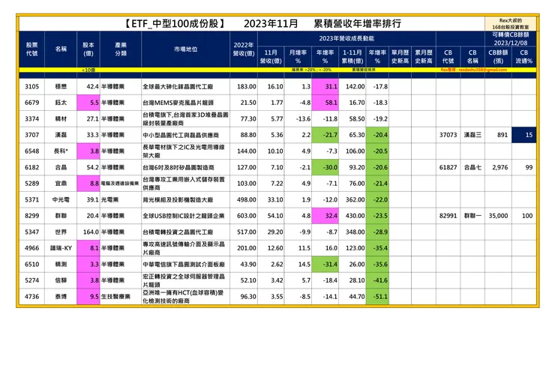
Task: Click stock code 6548
Action: point(31,151)
